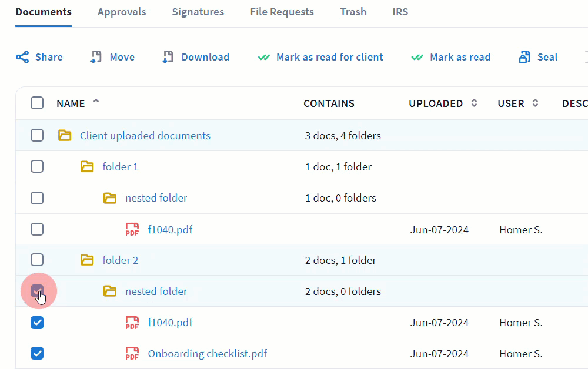This screenshot has height=369, width=588.
Task: Click the Download icon in the toolbar
Action: click(168, 57)
